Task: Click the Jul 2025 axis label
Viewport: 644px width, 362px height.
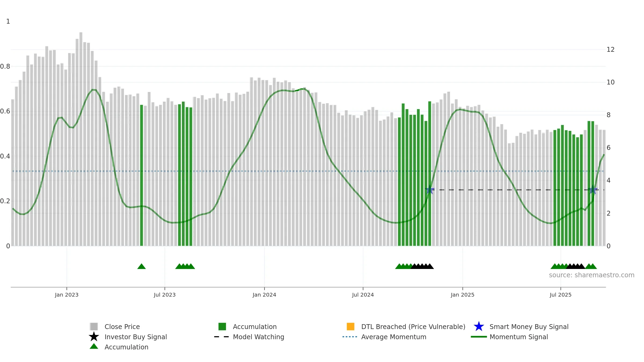Action: click(561, 295)
